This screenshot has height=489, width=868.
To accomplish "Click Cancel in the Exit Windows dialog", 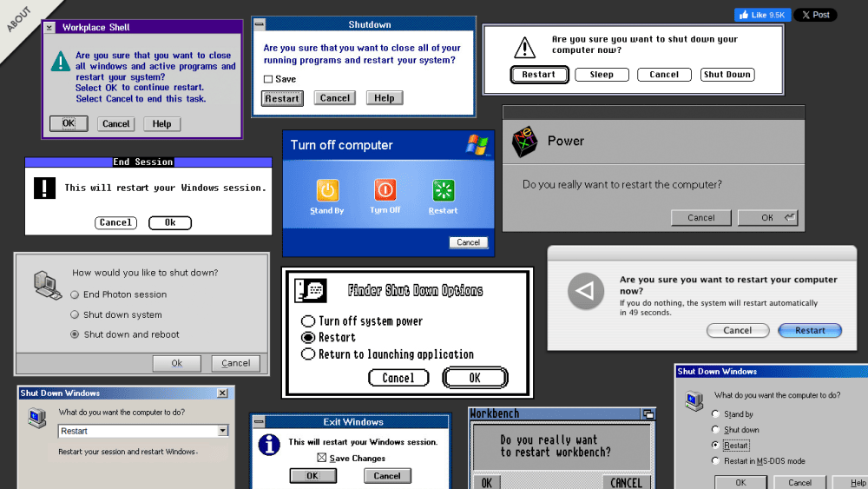I will (x=387, y=476).
